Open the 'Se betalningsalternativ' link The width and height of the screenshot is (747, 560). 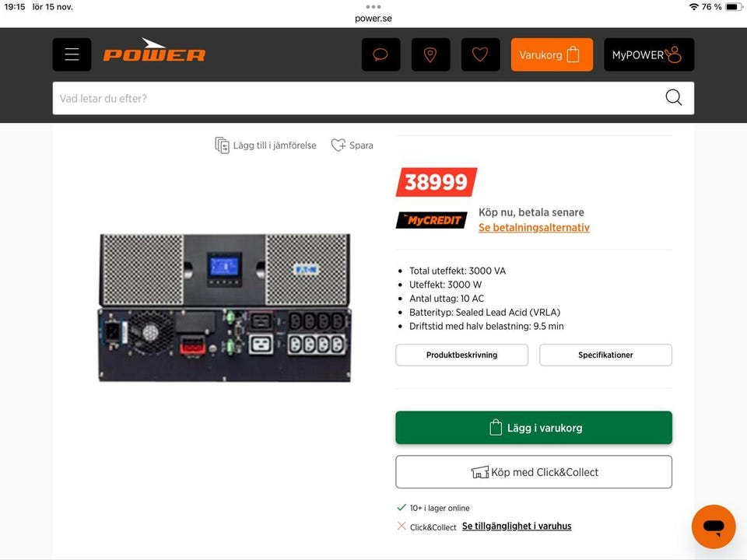[x=534, y=228]
